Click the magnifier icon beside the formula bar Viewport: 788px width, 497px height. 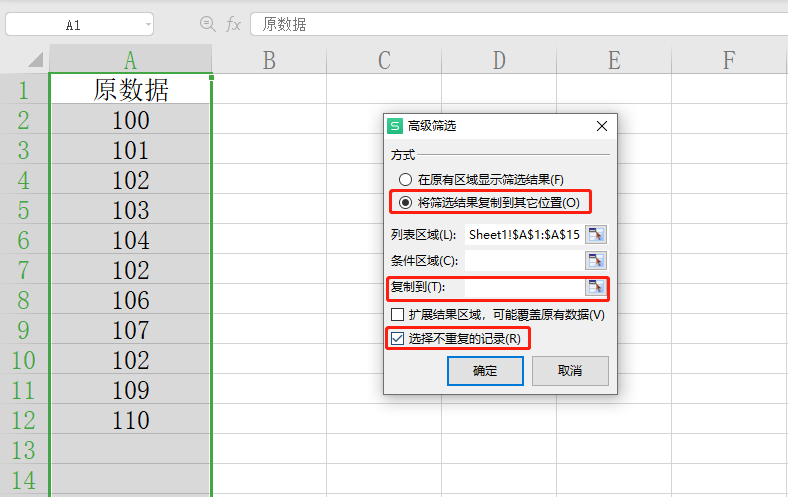pos(208,24)
